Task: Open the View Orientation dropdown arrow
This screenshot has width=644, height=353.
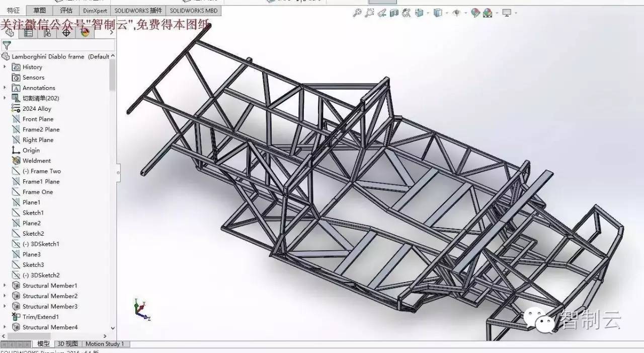Action: pyautogui.click(x=427, y=13)
